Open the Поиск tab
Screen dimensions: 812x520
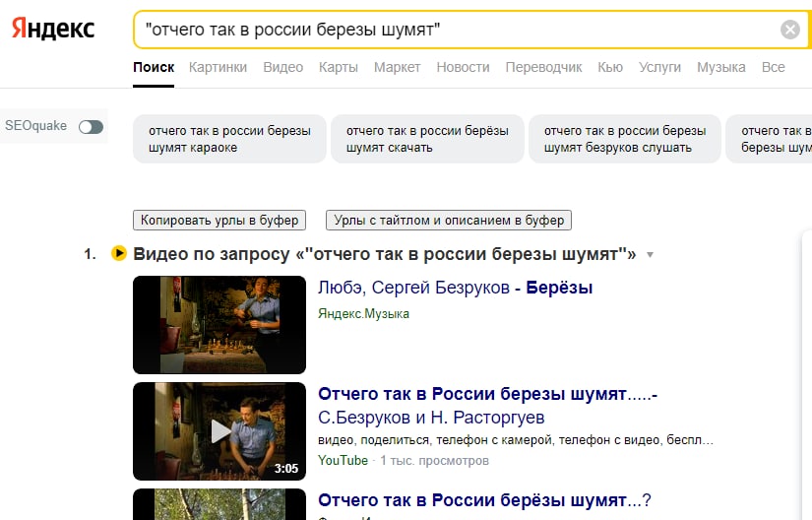154,67
